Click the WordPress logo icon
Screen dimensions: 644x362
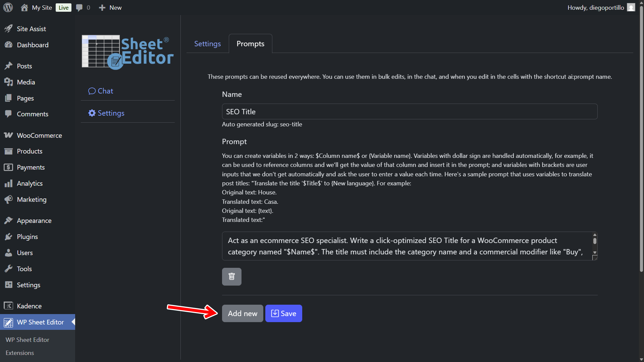pos(8,7)
